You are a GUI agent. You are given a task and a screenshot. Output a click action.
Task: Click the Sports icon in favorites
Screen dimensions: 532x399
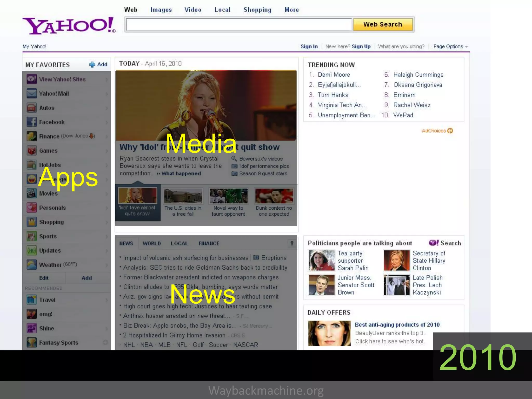point(32,236)
